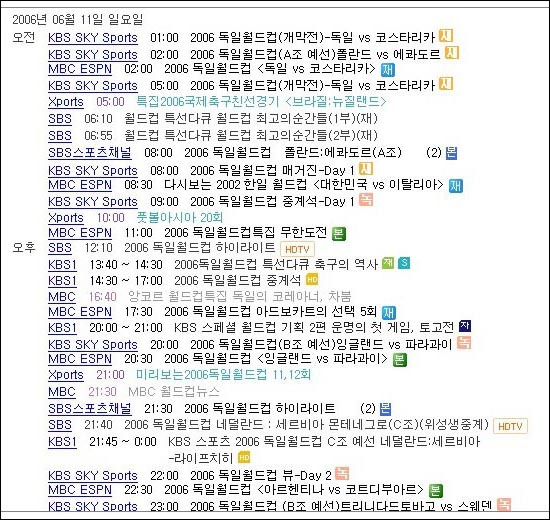Click the blue 본 icon on SBS스포츠채널 08:00 row
The height and width of the screenshot is (520, 550).
pyautogui.click(x=451, y=153)
